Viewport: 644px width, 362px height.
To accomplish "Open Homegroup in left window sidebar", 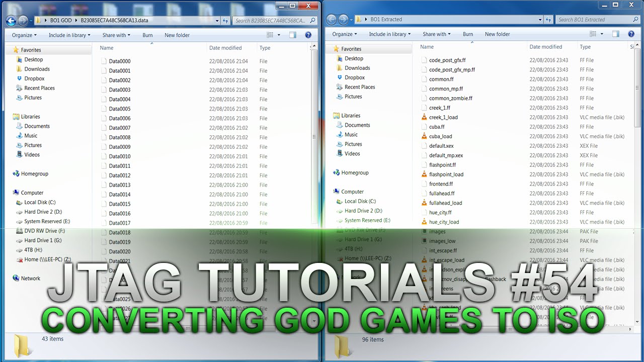I will [35, 173].
